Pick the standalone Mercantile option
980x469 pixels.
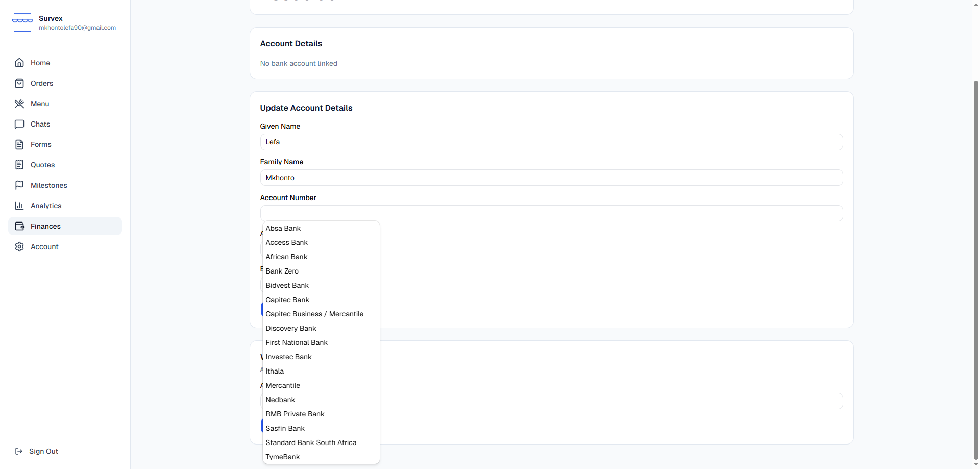321,385
